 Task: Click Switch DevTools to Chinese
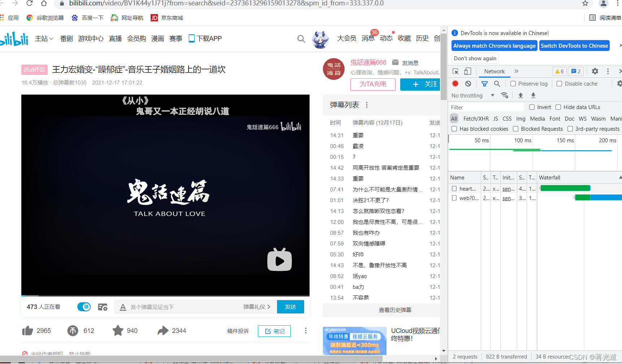[x=574, y=45]
